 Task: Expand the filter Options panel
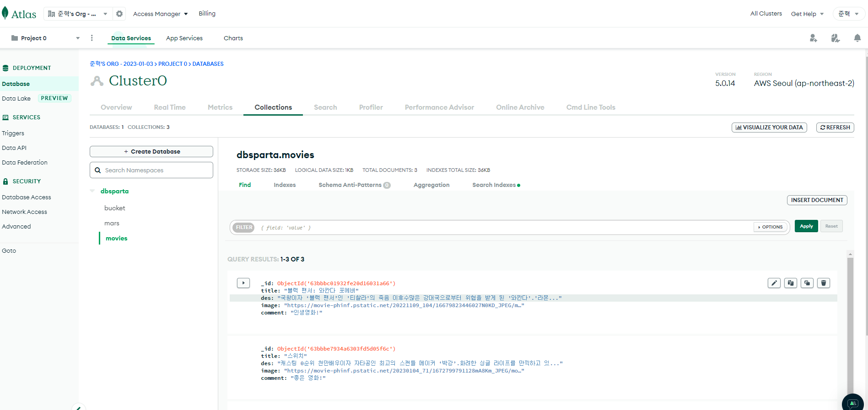[x=771, y=227]
